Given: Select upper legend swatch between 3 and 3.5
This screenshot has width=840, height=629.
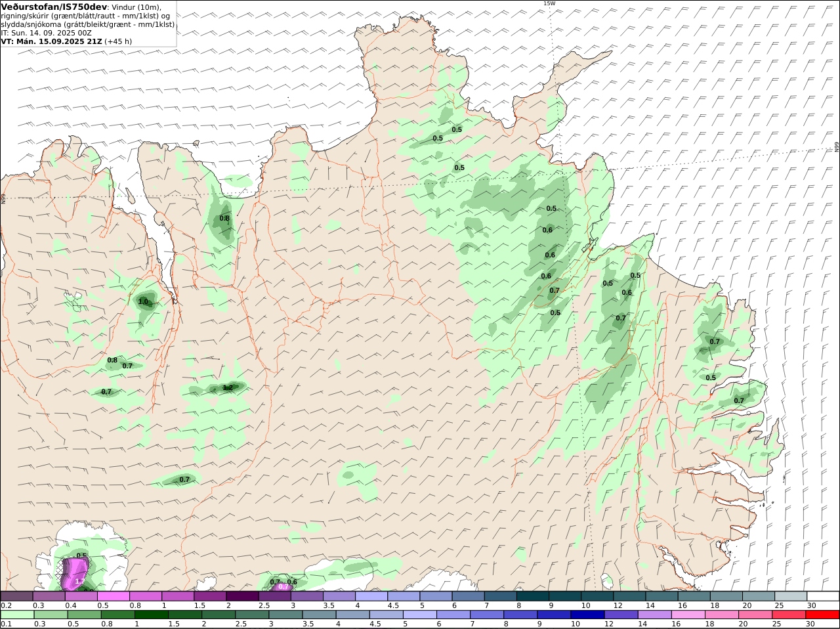Looking at the screenshot, I should coord(306,596).
